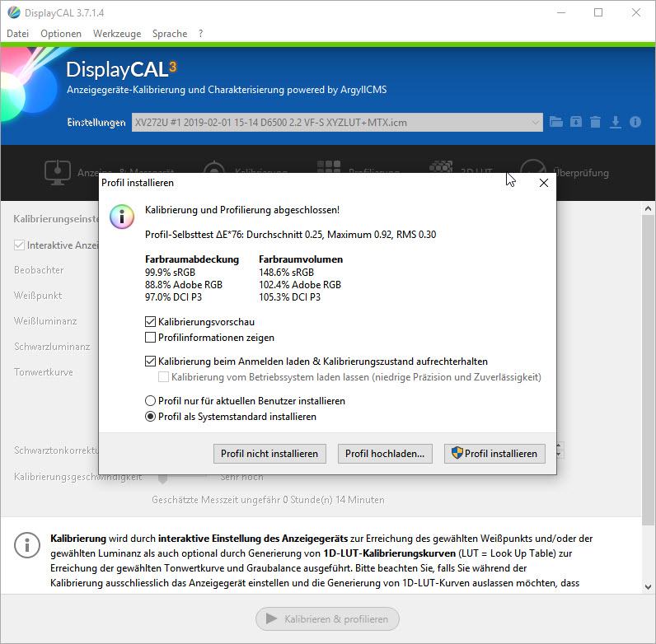This screenshot has height=644, width=656.
Task: Click the 97.0% DCI P3 coverage value
Action: coord(173,297)
